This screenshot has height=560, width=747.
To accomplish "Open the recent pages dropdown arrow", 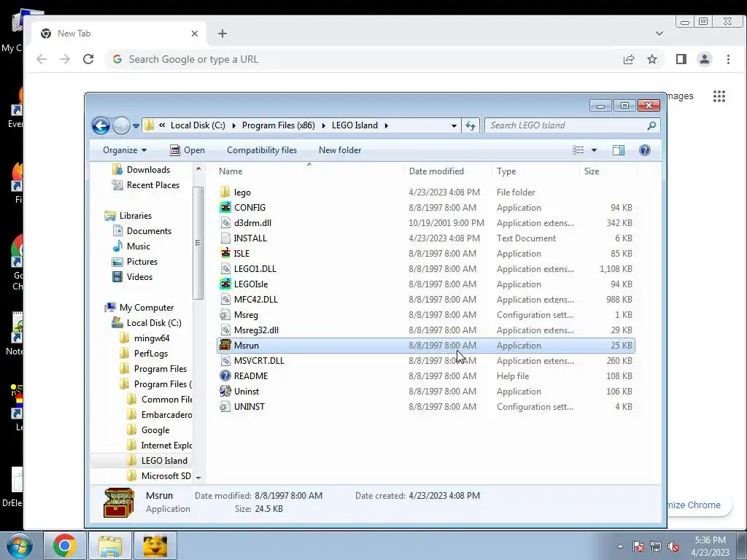I will [136, 126].
